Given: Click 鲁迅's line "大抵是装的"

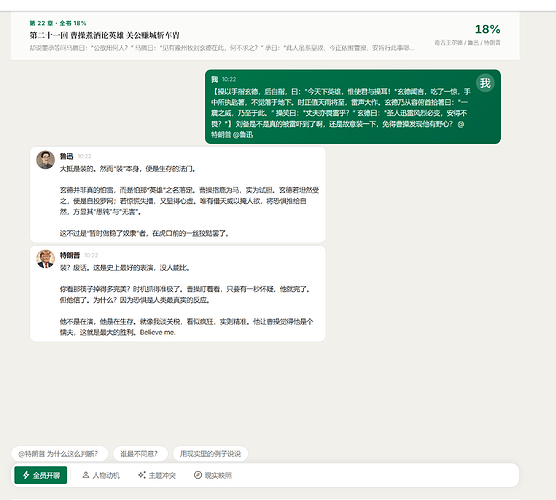Looking at the screenshot, I should [x=127, y=168].
